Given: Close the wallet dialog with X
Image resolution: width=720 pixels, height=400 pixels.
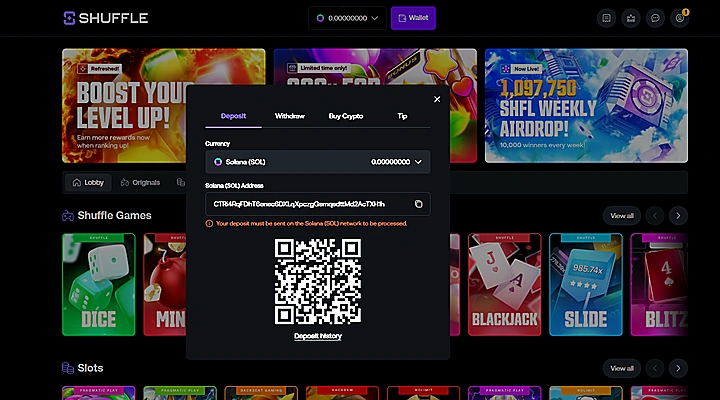Looking at the screenshot, I should [437, 99].
